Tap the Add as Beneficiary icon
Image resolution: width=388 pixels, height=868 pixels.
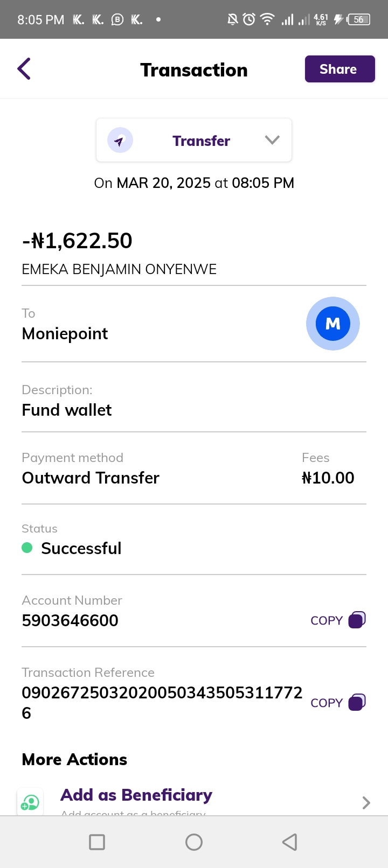pyautogui.click(x=30, y=802)
